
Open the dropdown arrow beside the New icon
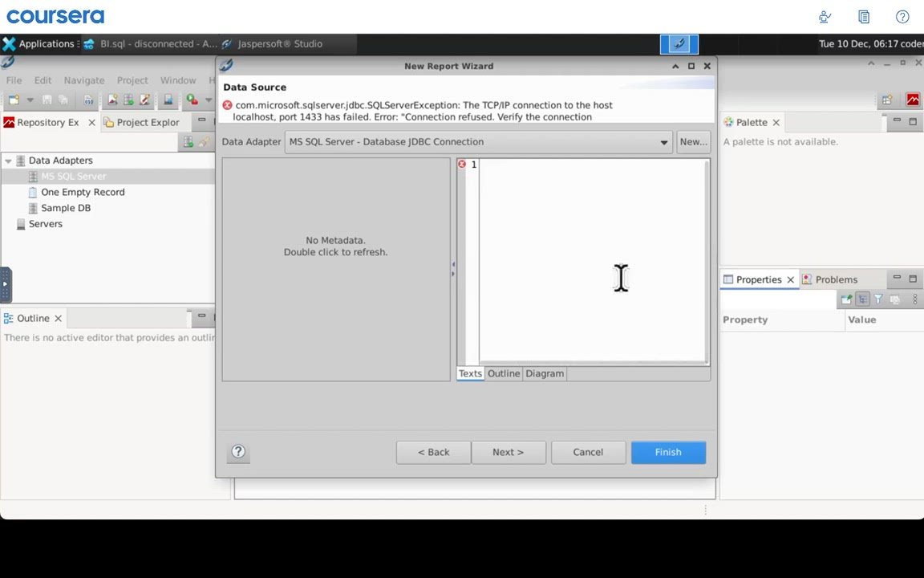tap(30, 100)
